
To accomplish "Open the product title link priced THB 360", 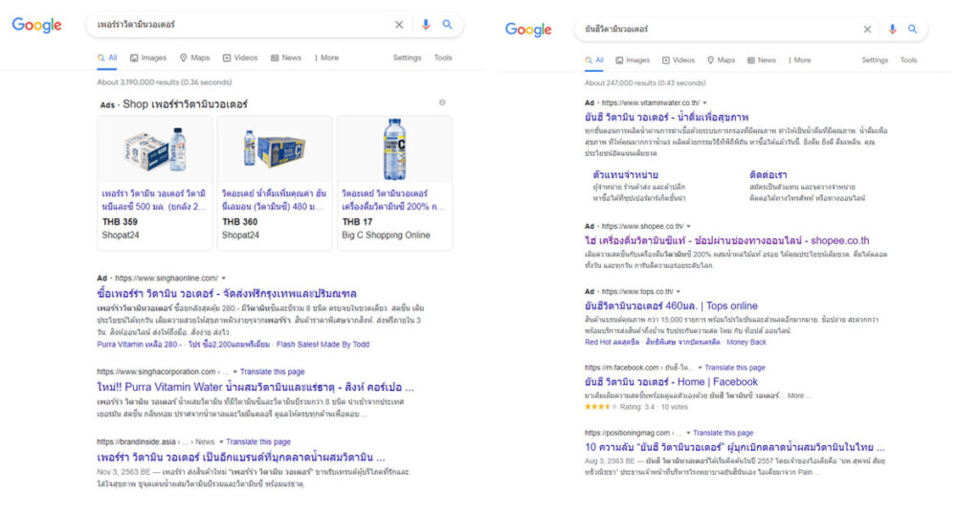I will click(x=274, y=200).
